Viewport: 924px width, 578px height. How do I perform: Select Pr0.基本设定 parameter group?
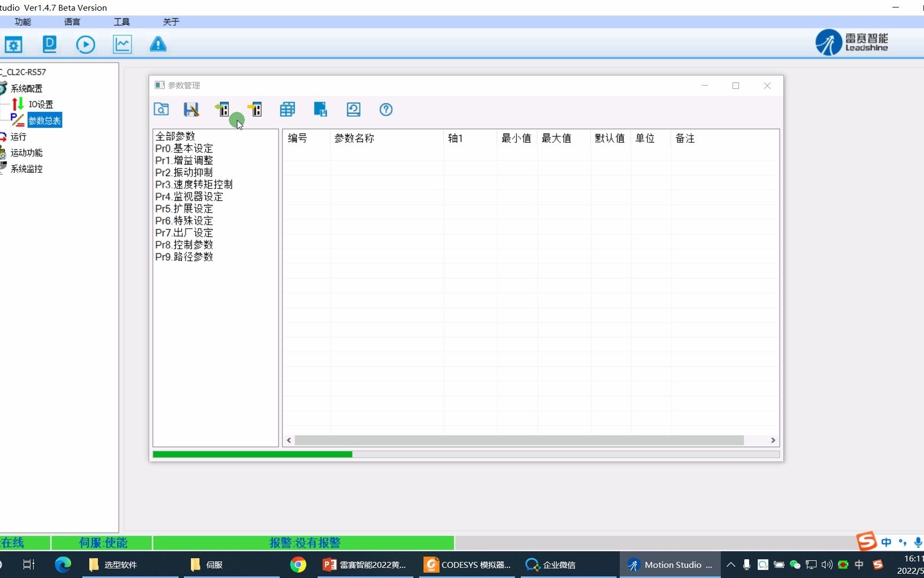coord(183,148)
